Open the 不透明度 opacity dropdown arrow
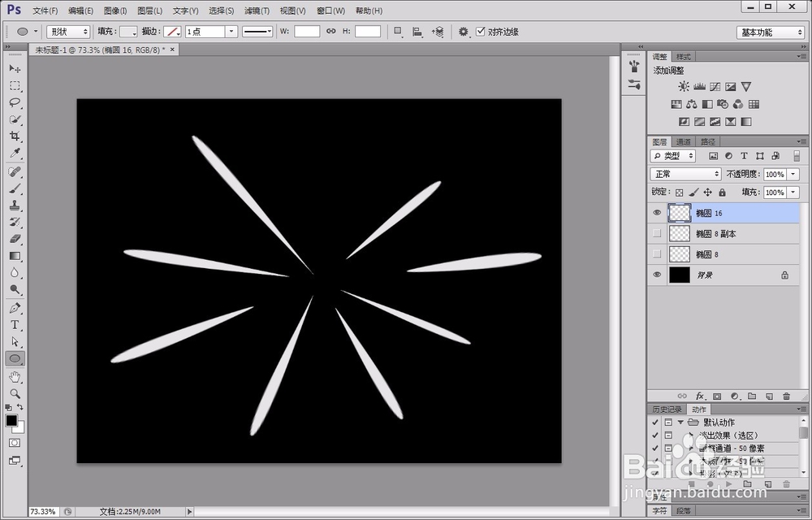Image resolution: width=812 pixels, height=520 pixels. click(x=793, y=175)
